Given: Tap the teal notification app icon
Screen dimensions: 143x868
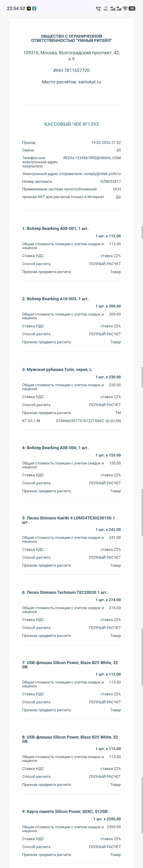Looking at the screenshot, I should (x=34, y=8).
